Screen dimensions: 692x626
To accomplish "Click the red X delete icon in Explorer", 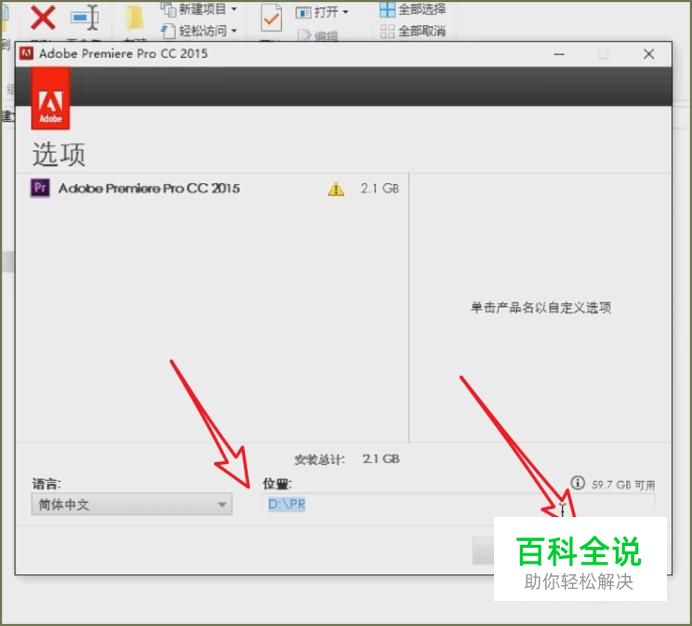I will coord(43,18).
